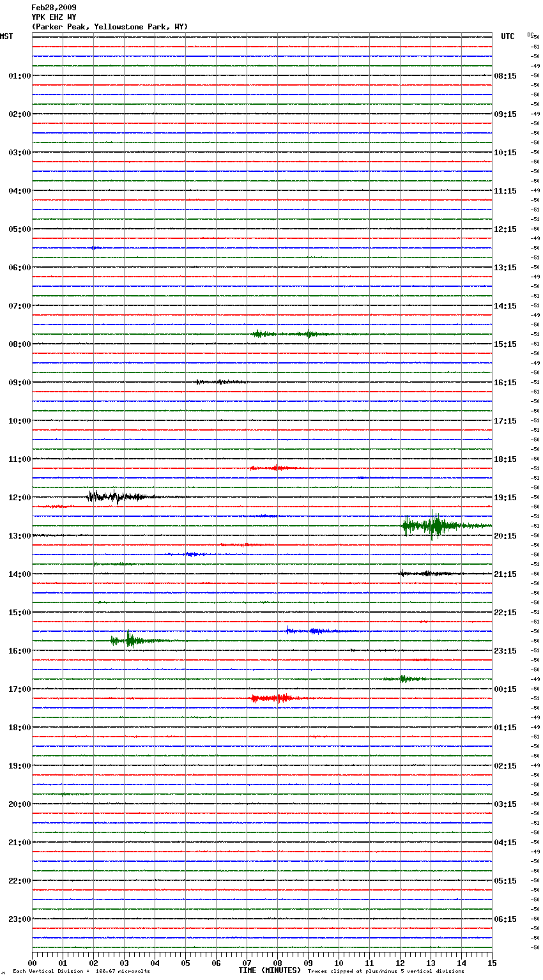Click the 18:15 UTC row label
543x980 pixels.
coord(505,459)
